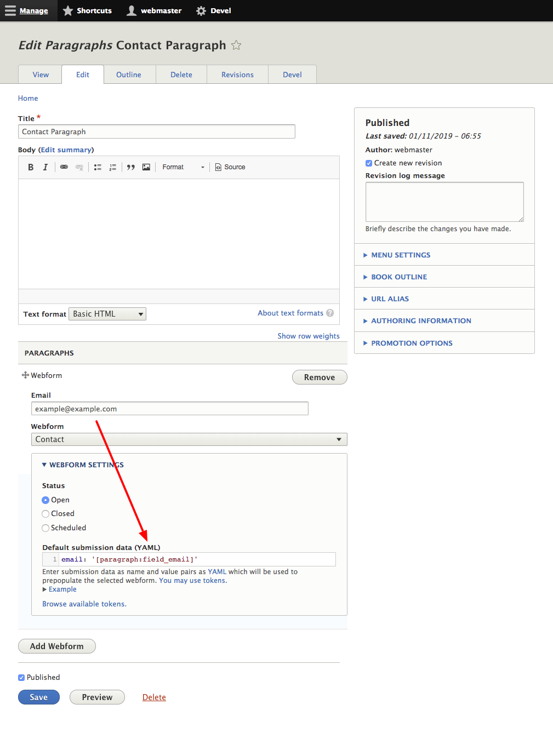553x756 pixels.
Task: Open the Devel tab
Action: 292,74
